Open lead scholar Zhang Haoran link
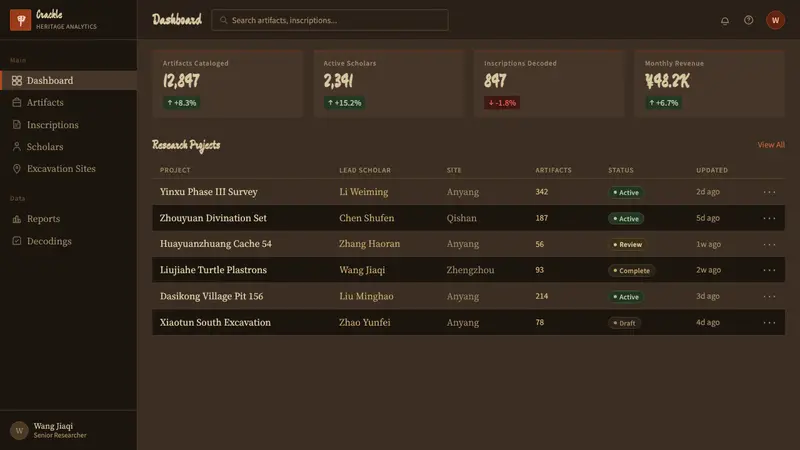This screenshot has height=450, width=800. [369, 244]
